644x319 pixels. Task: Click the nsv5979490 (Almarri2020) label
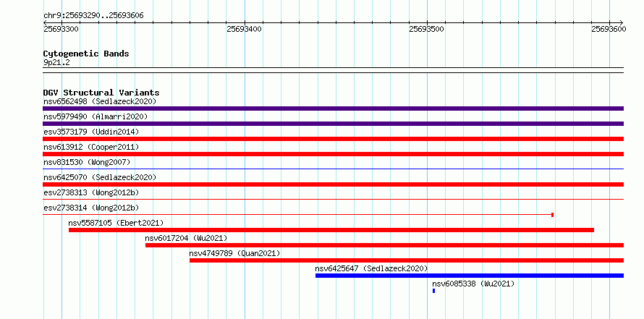click(x=96, y=116)
